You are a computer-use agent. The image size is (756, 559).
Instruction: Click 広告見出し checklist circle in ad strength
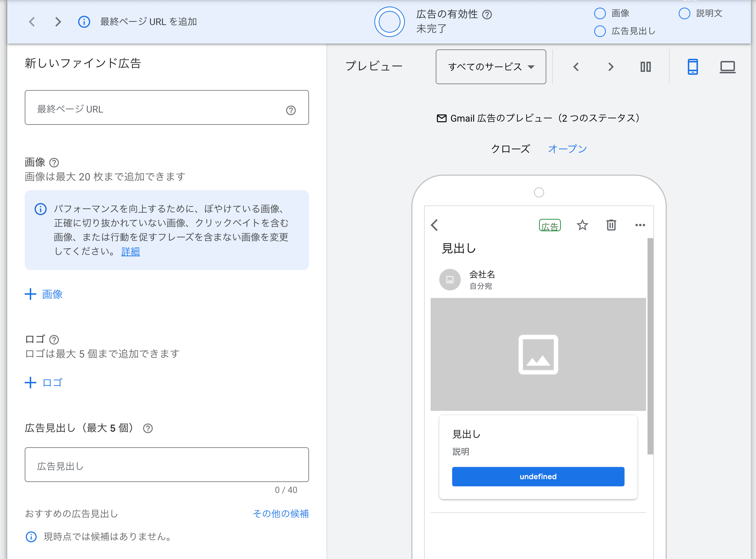600,31
